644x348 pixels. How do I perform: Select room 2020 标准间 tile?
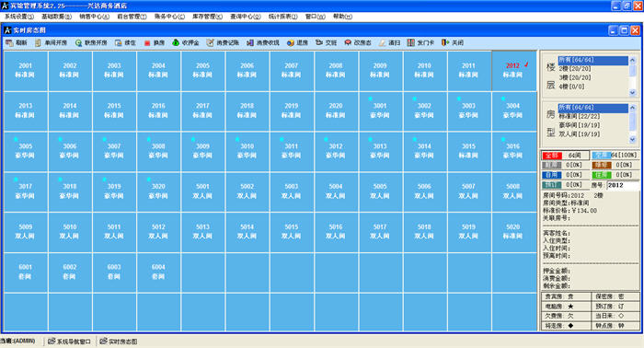336,110
